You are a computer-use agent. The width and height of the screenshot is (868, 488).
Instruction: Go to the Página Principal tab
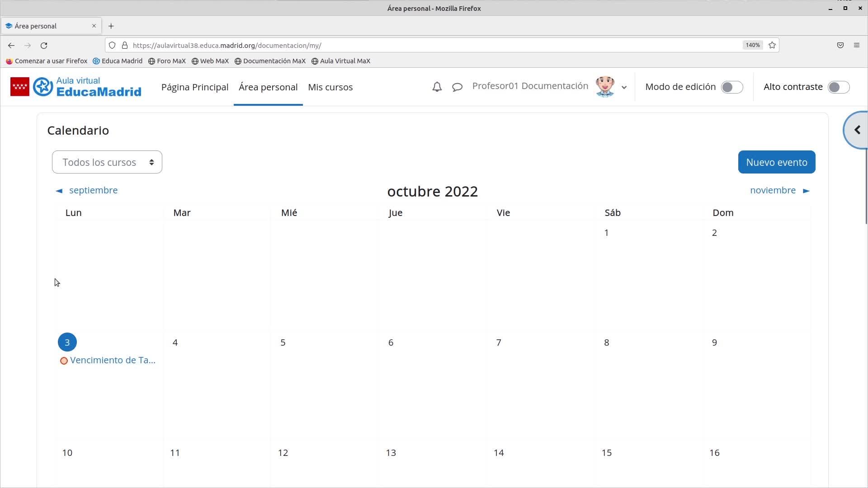[x=195, y=87]
